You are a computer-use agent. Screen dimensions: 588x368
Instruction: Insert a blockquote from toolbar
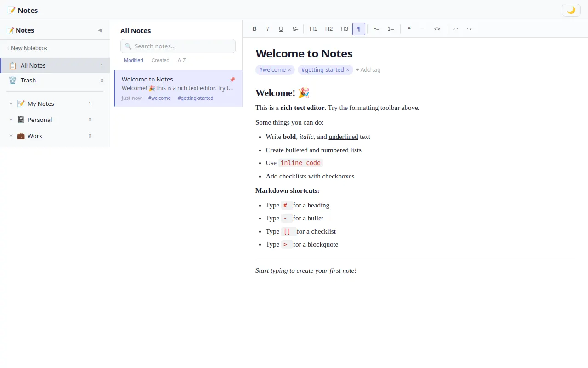[409, 29]
